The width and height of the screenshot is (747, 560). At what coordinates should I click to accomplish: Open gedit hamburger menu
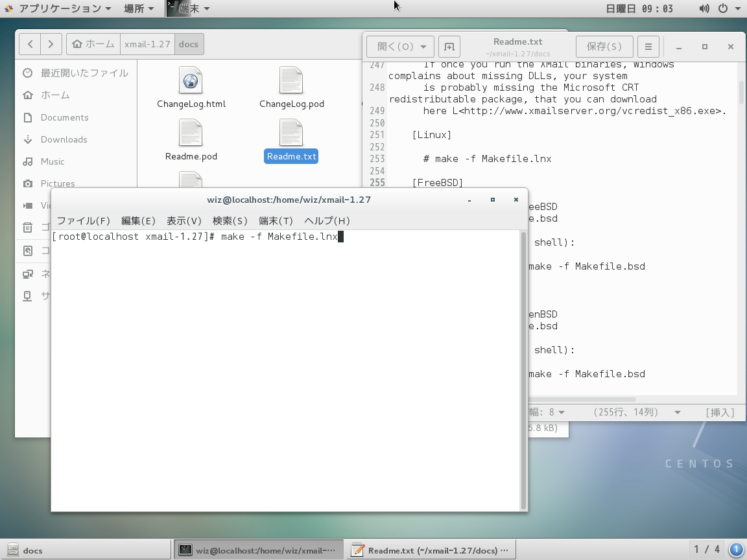[x=648, y=47]
